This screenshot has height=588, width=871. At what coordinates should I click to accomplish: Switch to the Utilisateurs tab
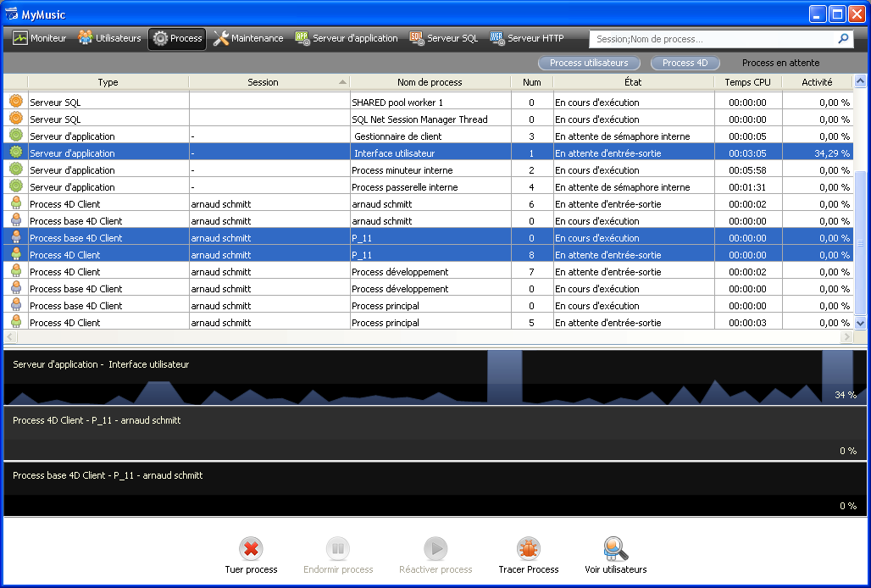pyautogui.click(x=109, y=38)
